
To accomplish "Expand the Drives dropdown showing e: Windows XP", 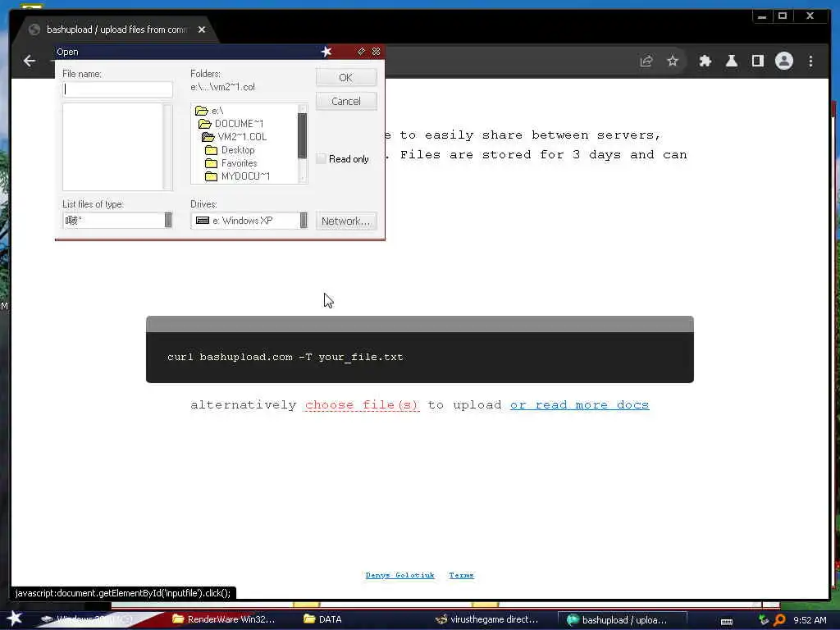I will (304, 220).
